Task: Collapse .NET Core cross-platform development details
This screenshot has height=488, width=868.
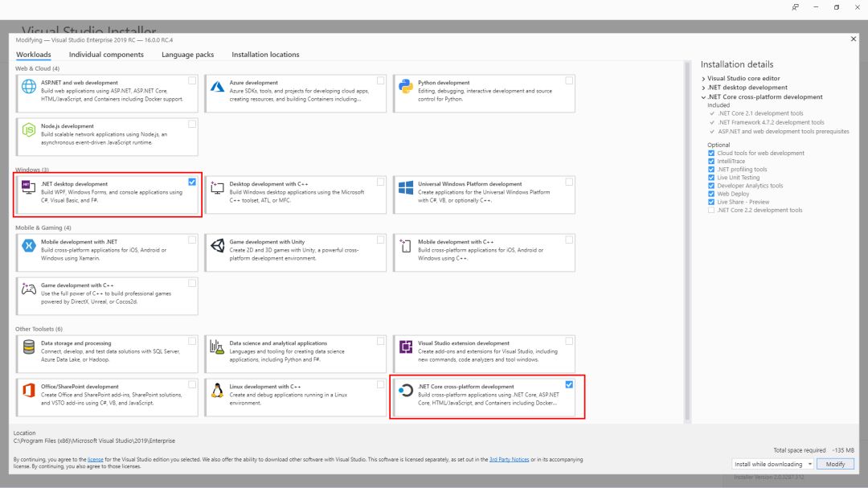Action: [x=703, y=97]
